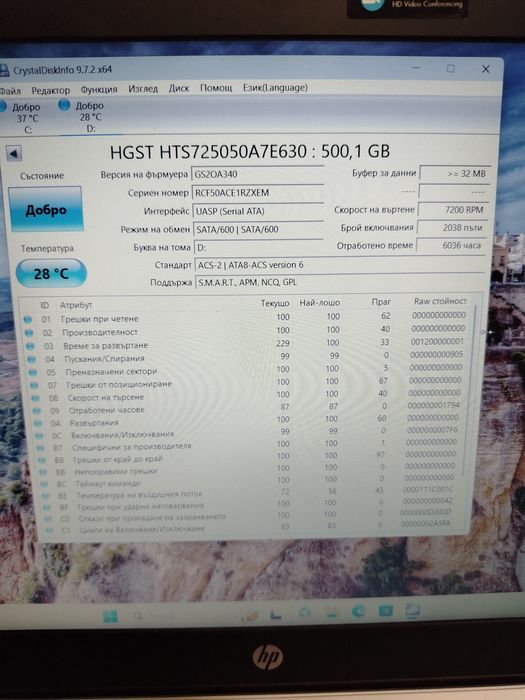Click status icon for Отработени часове
This screenshot has height=700, width=525.
[37, 410]
